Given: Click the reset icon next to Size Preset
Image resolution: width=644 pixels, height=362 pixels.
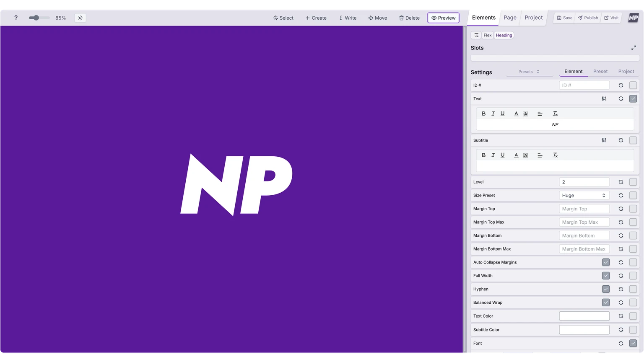Looking at the screenshot, I should 621,195.
